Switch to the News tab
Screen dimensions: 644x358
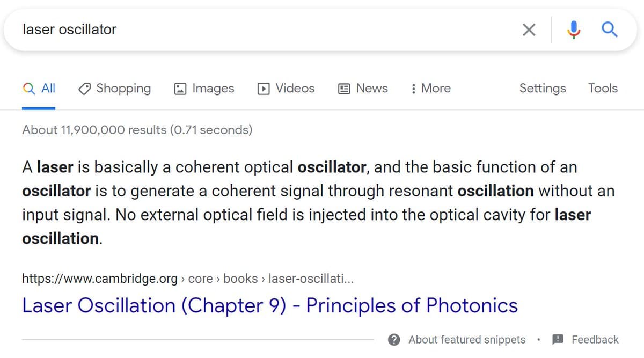tap(363, 88)
